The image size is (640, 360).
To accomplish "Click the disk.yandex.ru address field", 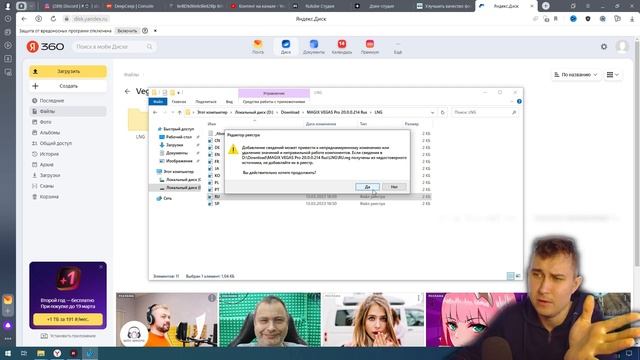I will click(x=90, y=19).
